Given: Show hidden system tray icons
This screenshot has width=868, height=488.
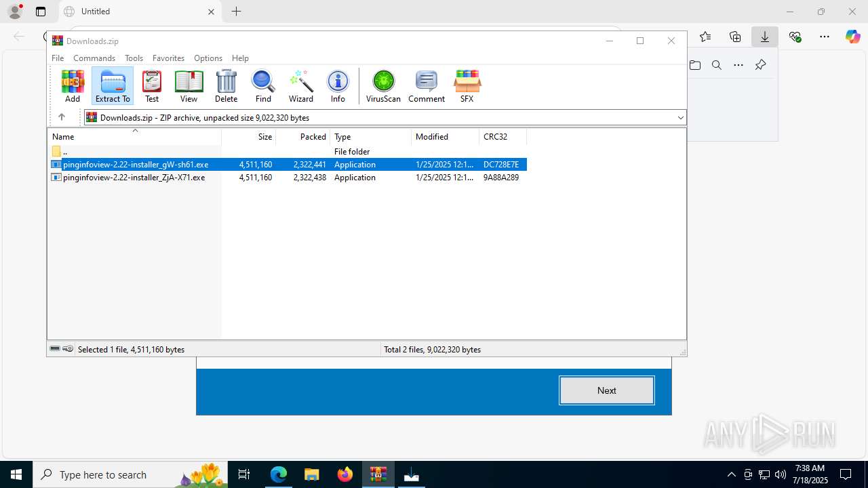Looking at the screenshot, I should (731, 474).
